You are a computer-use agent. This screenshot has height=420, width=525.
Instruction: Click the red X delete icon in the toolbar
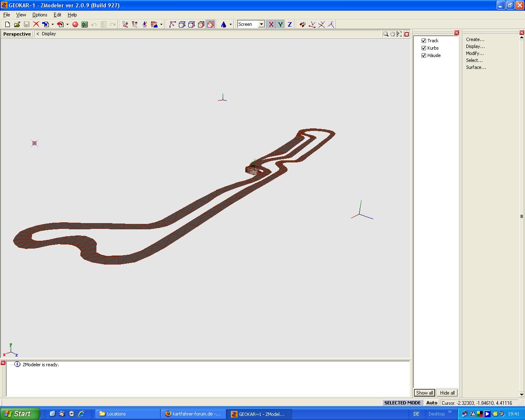tap(36, 25)
